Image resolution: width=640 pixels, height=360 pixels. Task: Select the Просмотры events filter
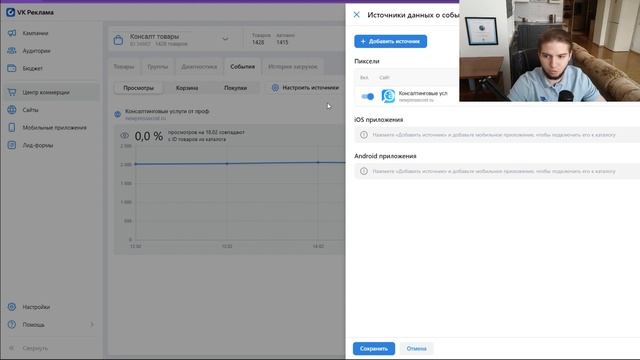coord(138,88)
